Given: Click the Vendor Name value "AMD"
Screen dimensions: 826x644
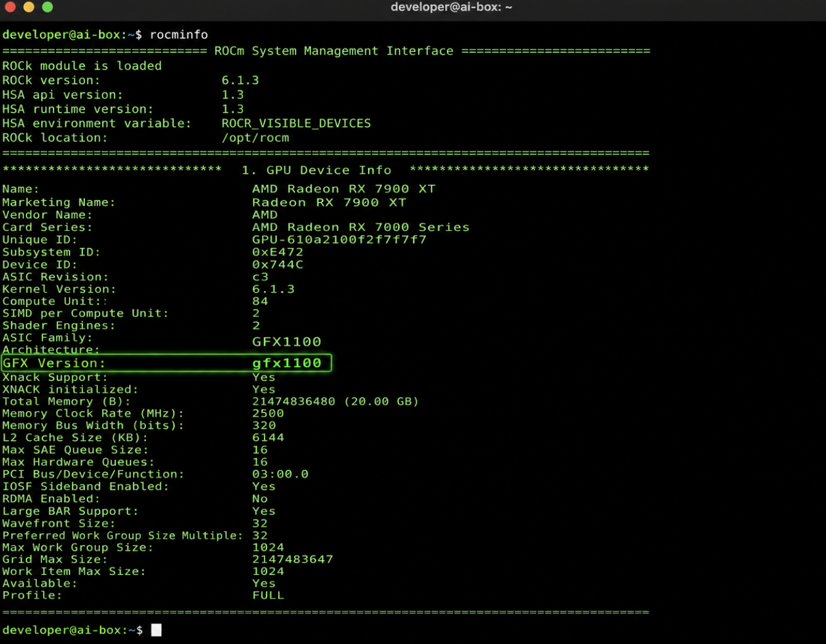Looking at the screenshot, I should point(265,215).
